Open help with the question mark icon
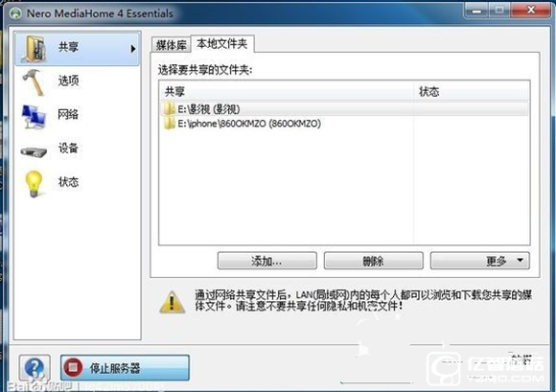 click(35, 367)
